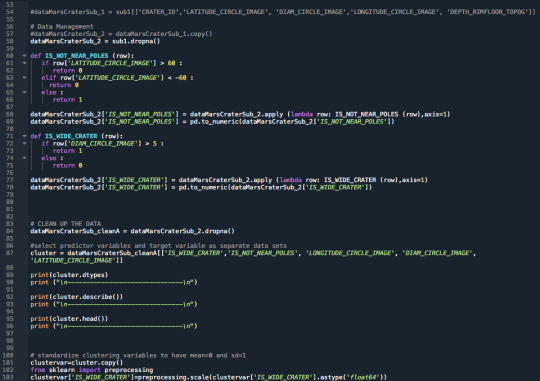The width and height of the screenshot is (540, 381).
Task: Click 'print(cluster.describe())' on line 92
Action: (76, 297)
